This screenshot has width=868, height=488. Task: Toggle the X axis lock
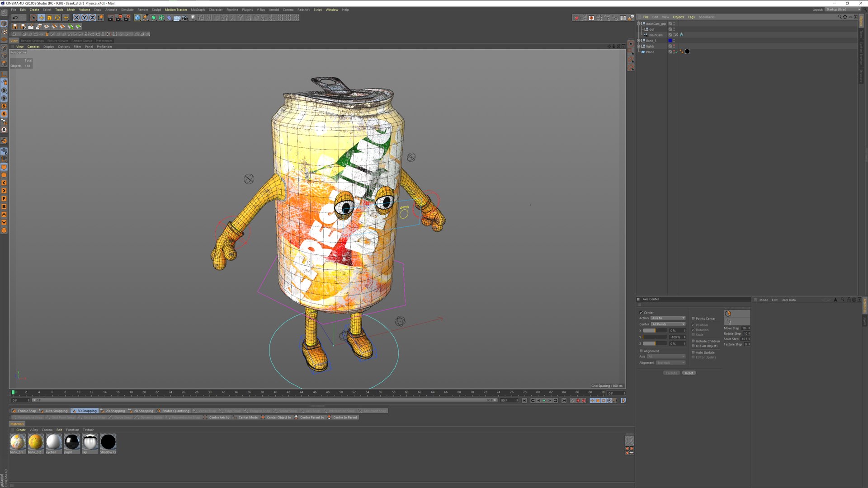(x=76, y=18)
